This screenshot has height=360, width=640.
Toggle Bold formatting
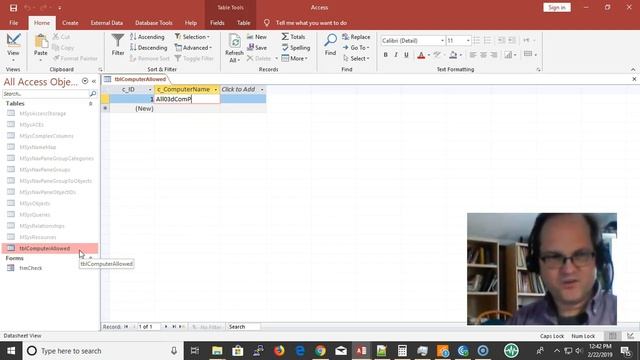point(385,55)
